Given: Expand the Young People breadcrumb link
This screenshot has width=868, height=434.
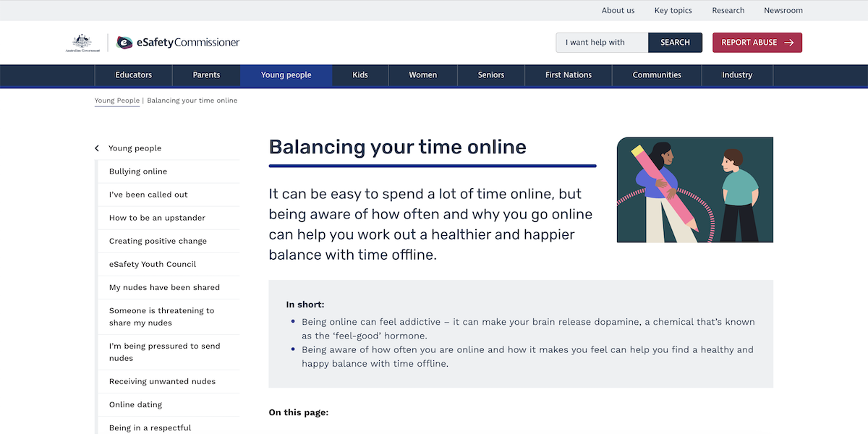Looking at the screenshot, I should (x=116, y=100).
